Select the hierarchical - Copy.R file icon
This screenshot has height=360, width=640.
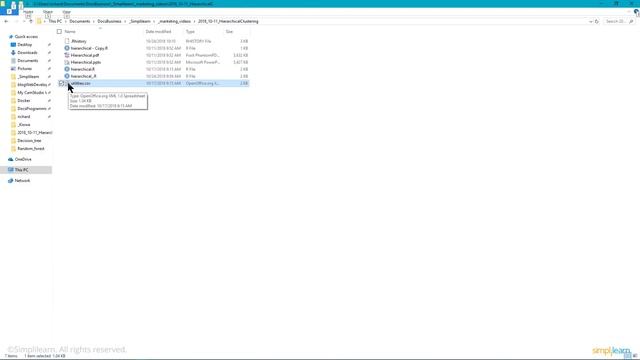(67, 48)
